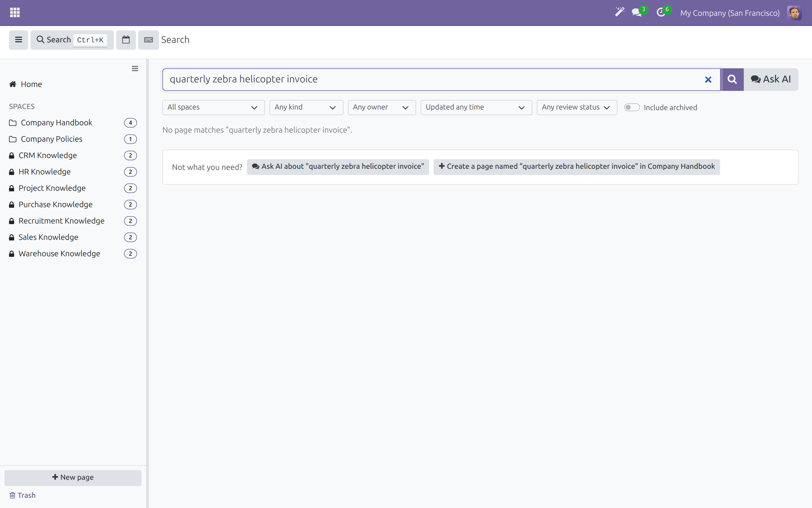Open the Any owner dropdown
This screenshot has height=508, width=812.
382,108
